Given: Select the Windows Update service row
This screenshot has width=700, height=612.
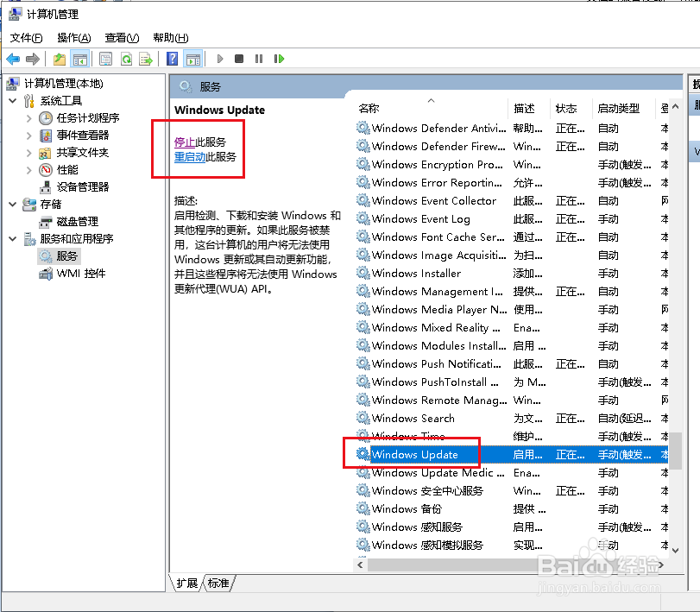Looking at the screenshot, I should [x=512, y=455].
